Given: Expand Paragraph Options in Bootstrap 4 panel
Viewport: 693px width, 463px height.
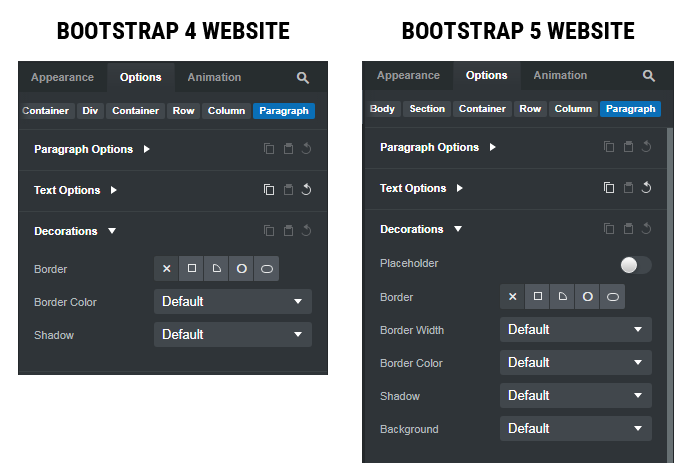Looking at the screenshot, I should pos(147,149).
